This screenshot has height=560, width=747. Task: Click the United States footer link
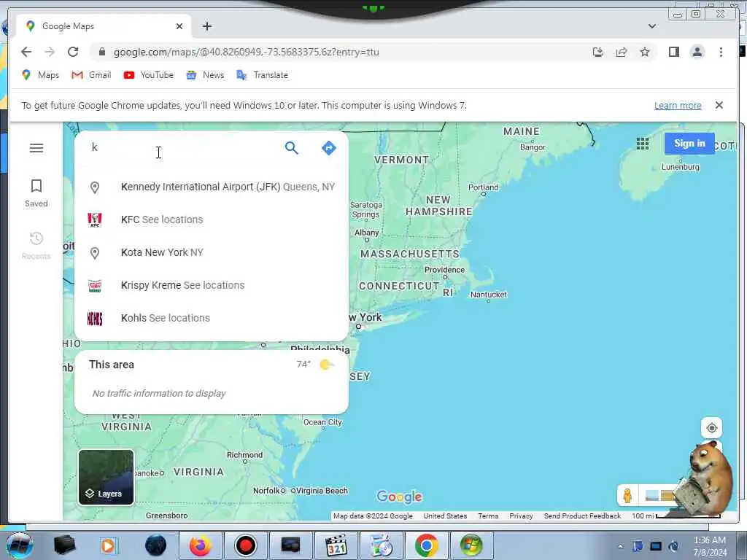pos(445,516)
